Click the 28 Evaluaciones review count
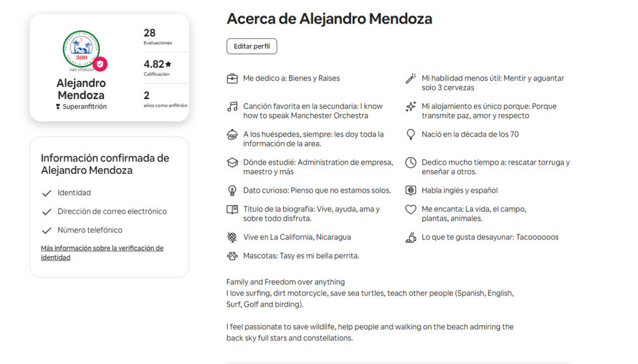The width and height of the screenshot is (638, 364). (150, 36)
